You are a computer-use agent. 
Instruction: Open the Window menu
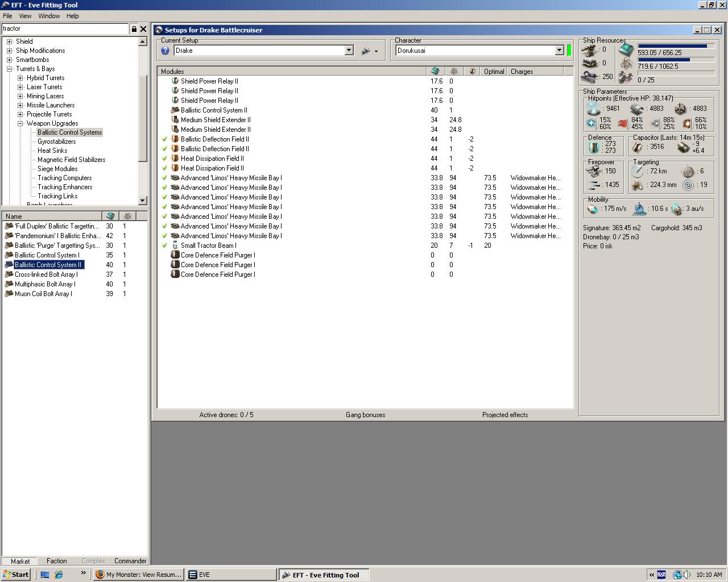[x=49, y=16]
